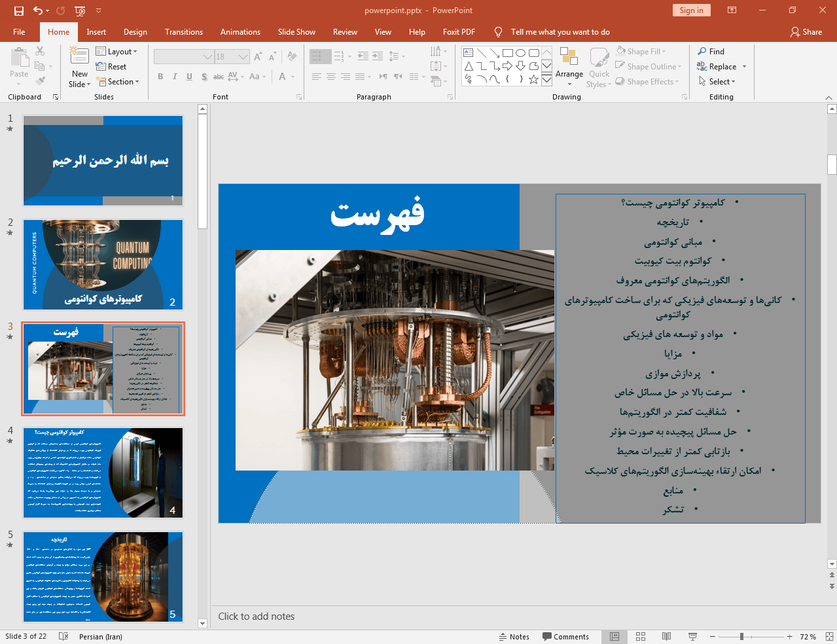Expand the shapes gallery More arrow

click(x=546, y=79)
